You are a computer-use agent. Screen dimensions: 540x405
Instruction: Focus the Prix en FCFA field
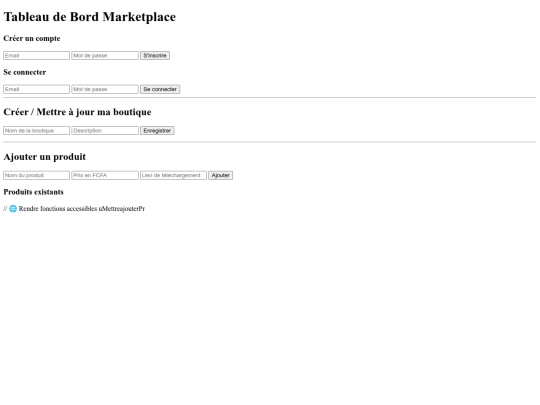click(x=105, y=175)
